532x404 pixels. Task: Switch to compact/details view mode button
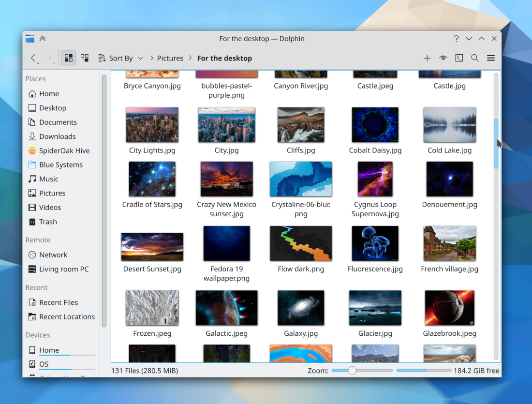85,58
